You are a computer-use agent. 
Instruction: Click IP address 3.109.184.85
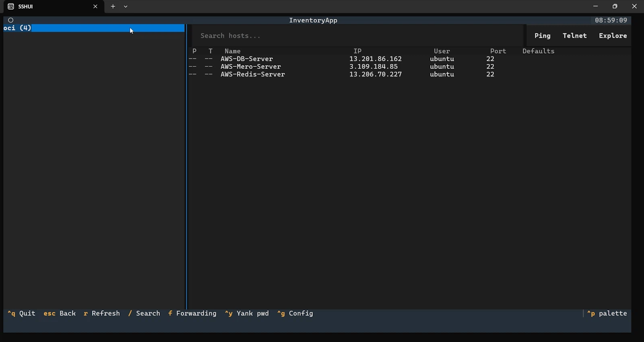click(x=374, y=67)
